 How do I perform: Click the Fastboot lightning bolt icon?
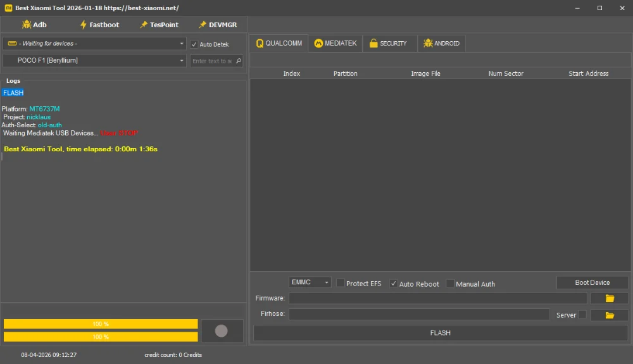click(83, 25)
